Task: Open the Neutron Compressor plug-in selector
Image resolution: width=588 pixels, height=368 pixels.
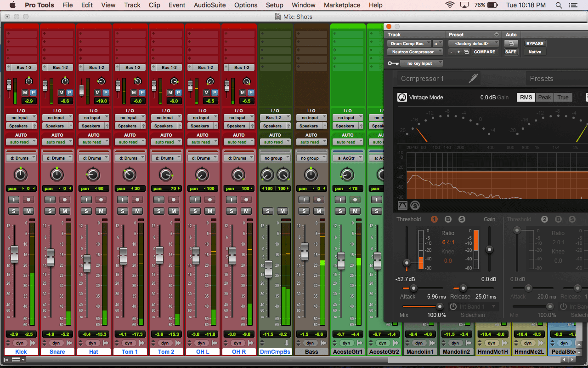Action: (x=415, y=52)
